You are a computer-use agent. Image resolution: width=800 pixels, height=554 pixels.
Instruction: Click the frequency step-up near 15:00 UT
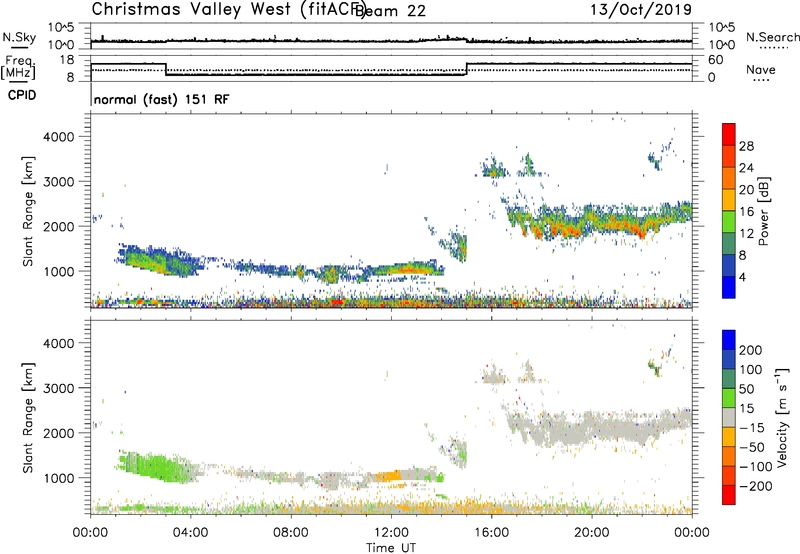466,69
